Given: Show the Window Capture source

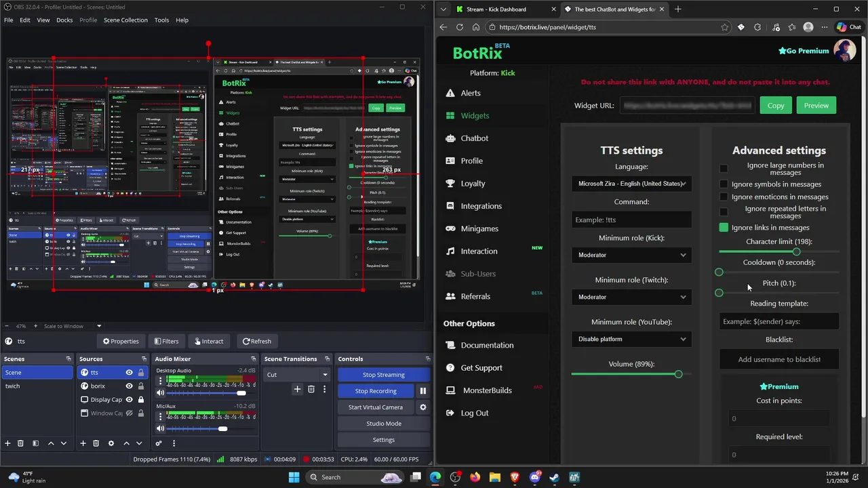Looking at the screenshot, I should pyautogui.click(x=129, y=413).
